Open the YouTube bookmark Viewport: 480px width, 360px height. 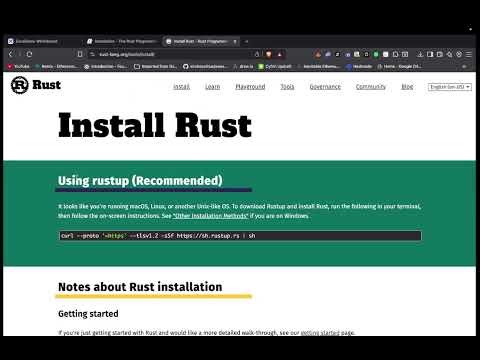tap(18, 67)
